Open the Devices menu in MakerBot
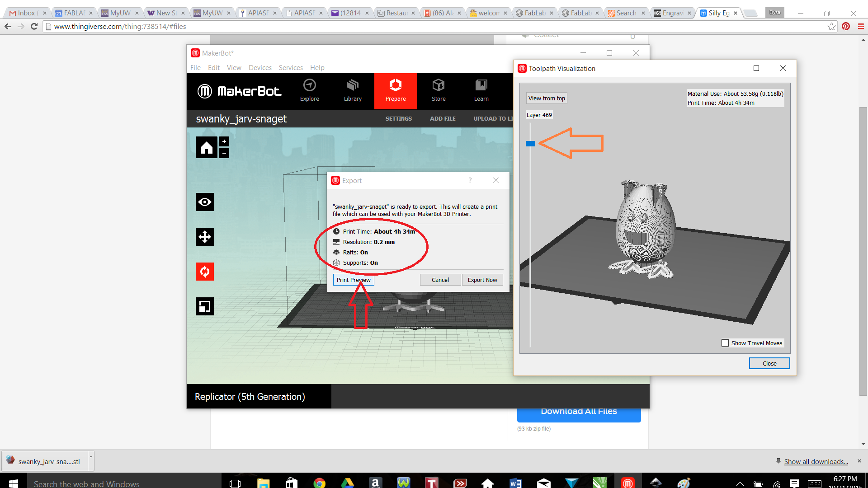The height and width of the screenshot is (488, 868). pos(260,67)
